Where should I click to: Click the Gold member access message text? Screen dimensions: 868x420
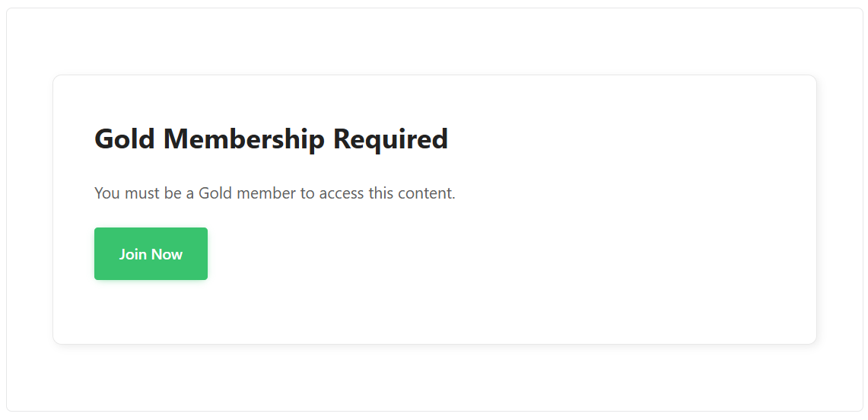click(275, 193)
